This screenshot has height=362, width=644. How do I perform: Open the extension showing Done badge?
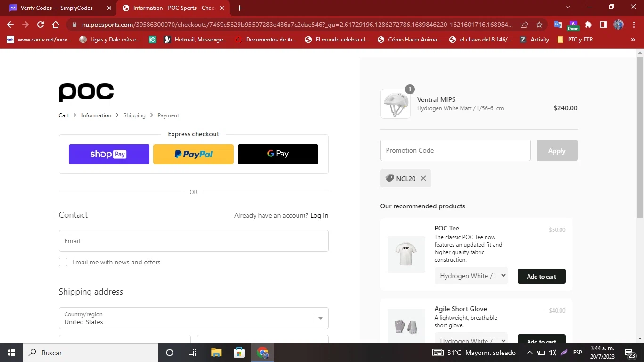click(573, 25)
